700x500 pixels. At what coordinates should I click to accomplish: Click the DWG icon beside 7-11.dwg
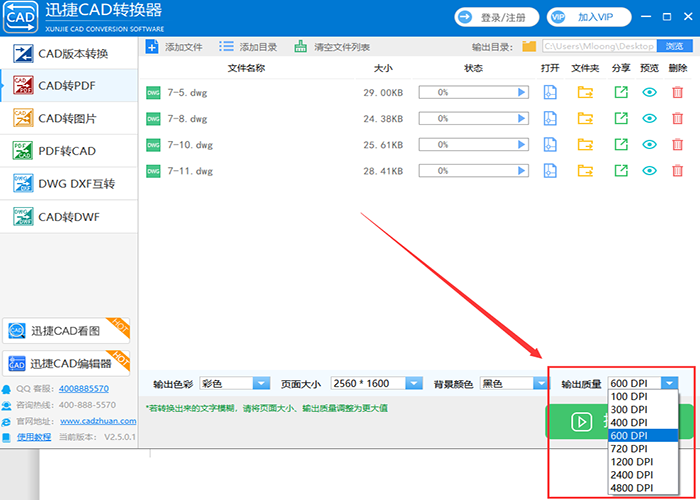153,171
